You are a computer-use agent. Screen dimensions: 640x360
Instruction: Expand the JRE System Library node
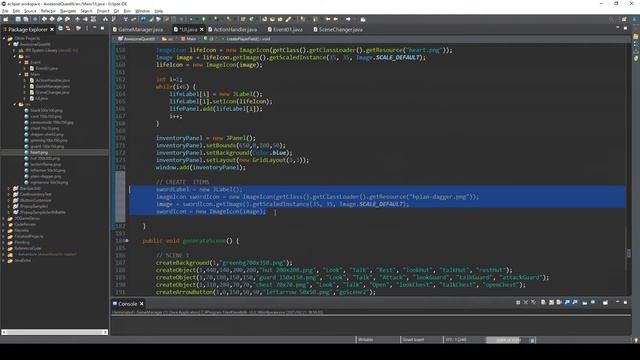[15, 50]
